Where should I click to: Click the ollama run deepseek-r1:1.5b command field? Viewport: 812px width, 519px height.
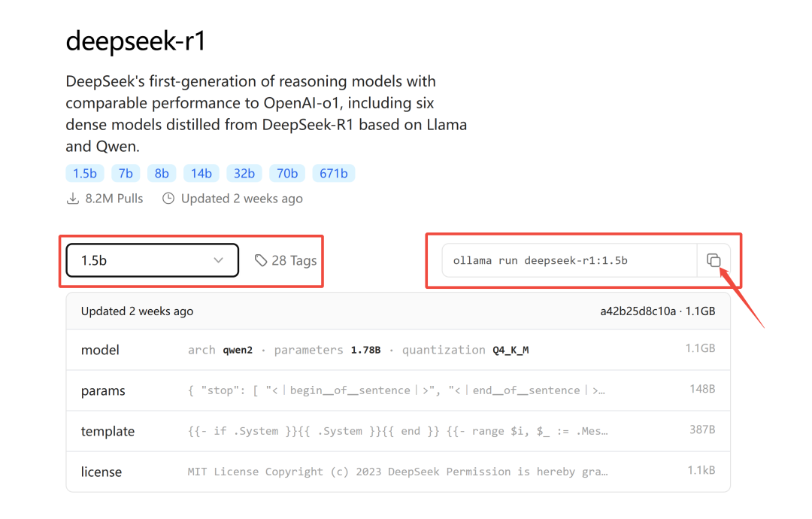570,260
